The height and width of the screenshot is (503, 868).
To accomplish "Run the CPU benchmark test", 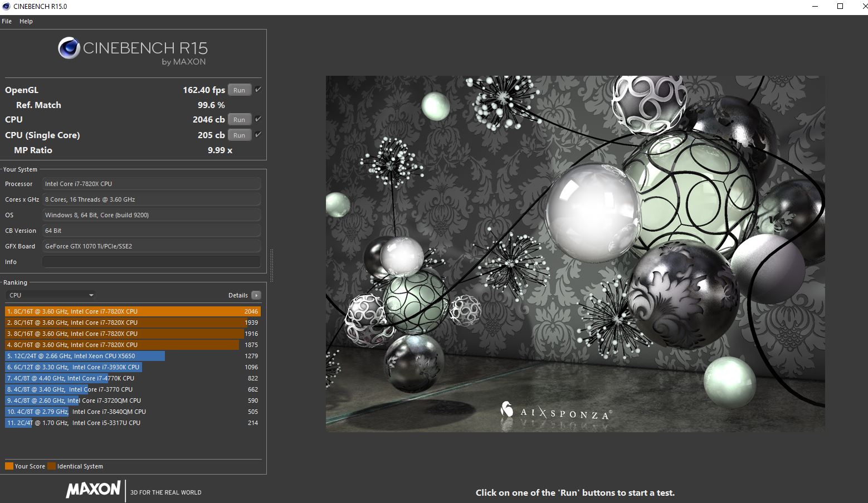I will pos(239,119).
